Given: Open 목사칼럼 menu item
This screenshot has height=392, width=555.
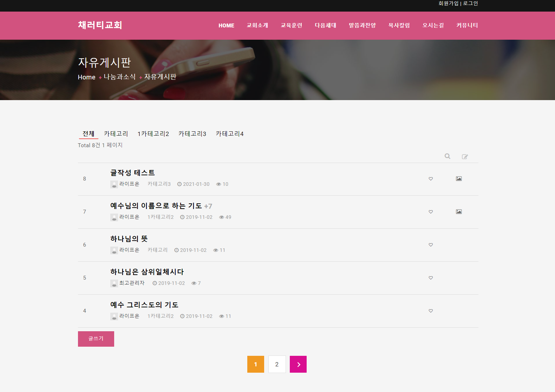Looking at the screenshot, I should 399,26.
